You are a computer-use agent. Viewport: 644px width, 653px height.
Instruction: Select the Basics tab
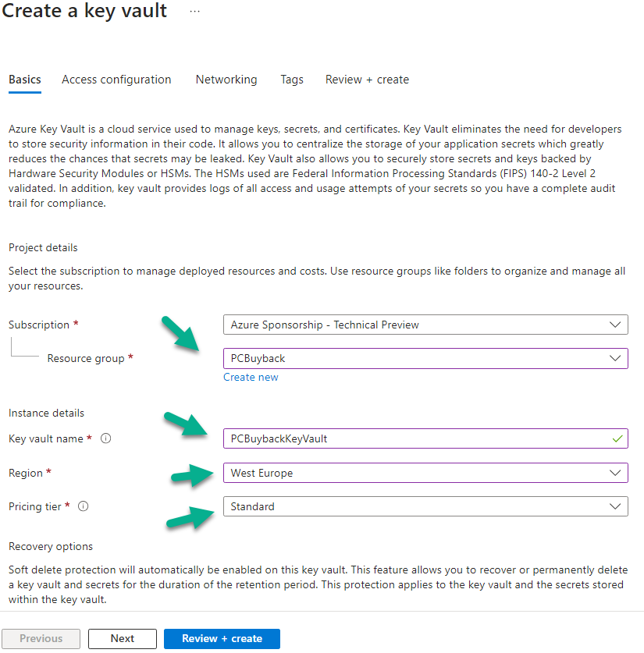(24, 80)
